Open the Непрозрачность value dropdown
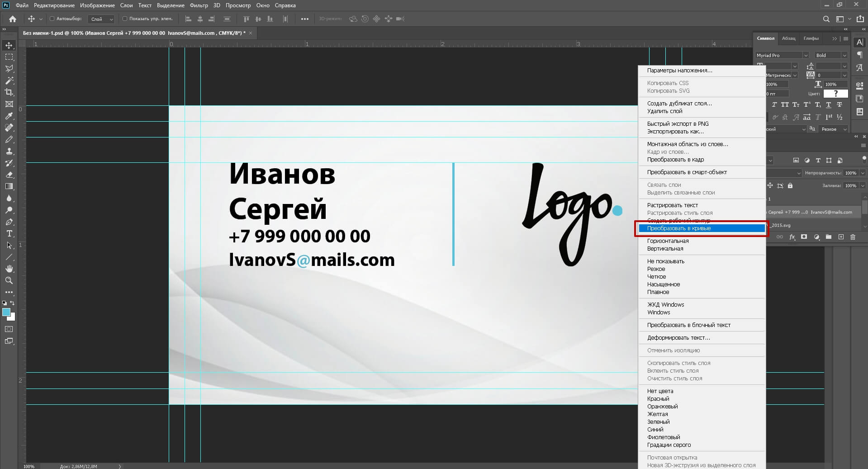Viewport: 868px width, 469px height. coord(863,173)
